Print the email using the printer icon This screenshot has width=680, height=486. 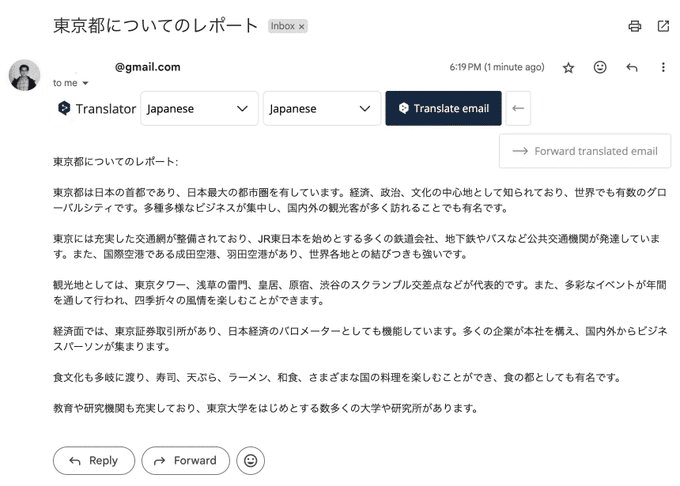coord(634,26)
